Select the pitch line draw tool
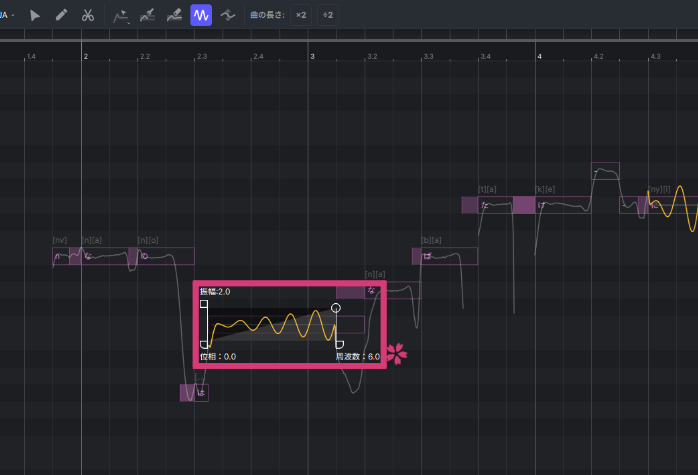Viewport: 698px width, 475px height. click(148, 16)
